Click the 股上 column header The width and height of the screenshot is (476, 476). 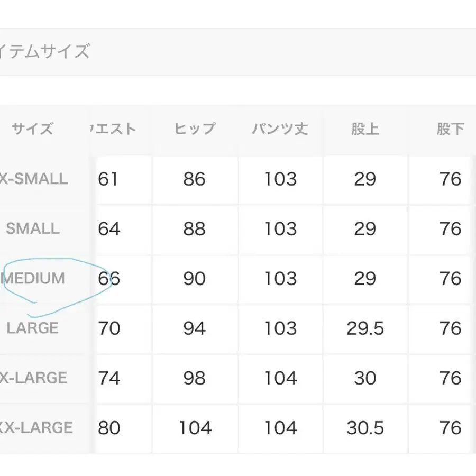pyautogui.click(x=365, y=129)
